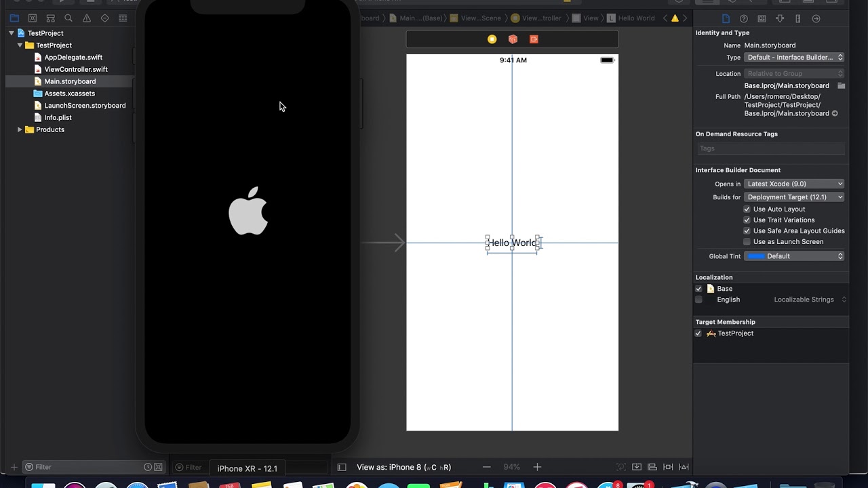Click the Embed In stack button

pyautogui.click(x=637, y=467)
